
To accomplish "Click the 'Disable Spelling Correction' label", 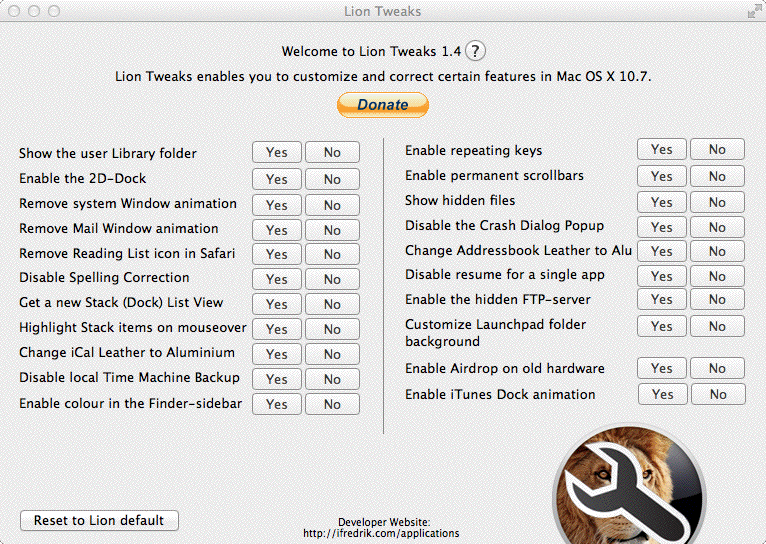I will pos(104,278).
